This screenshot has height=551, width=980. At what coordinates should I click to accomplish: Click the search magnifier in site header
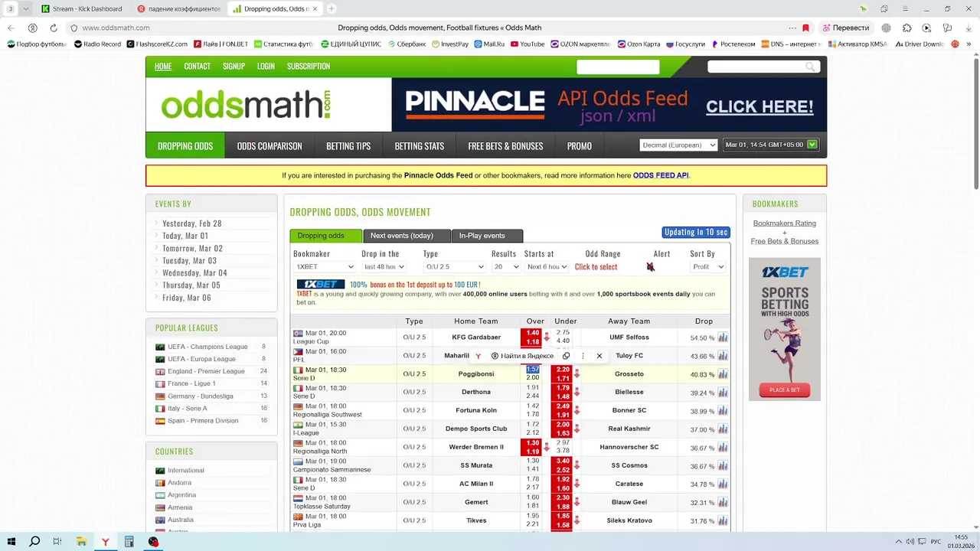[x=810, y=67]
